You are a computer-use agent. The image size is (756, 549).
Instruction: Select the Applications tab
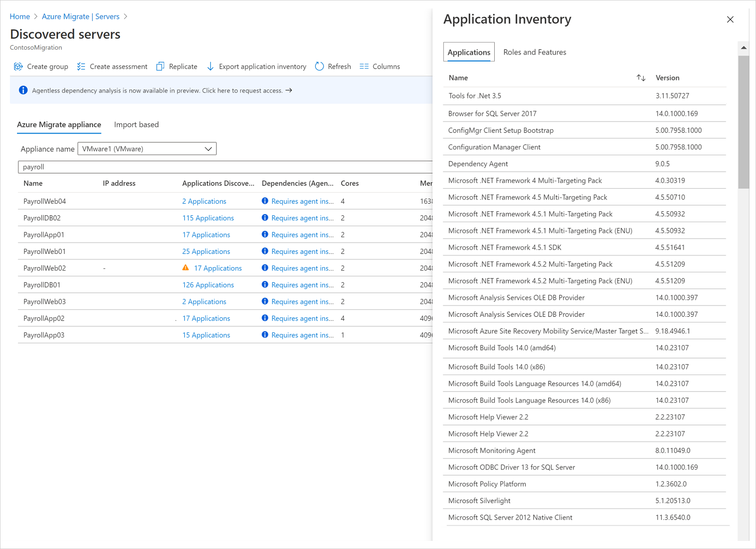tap(468, 52)
